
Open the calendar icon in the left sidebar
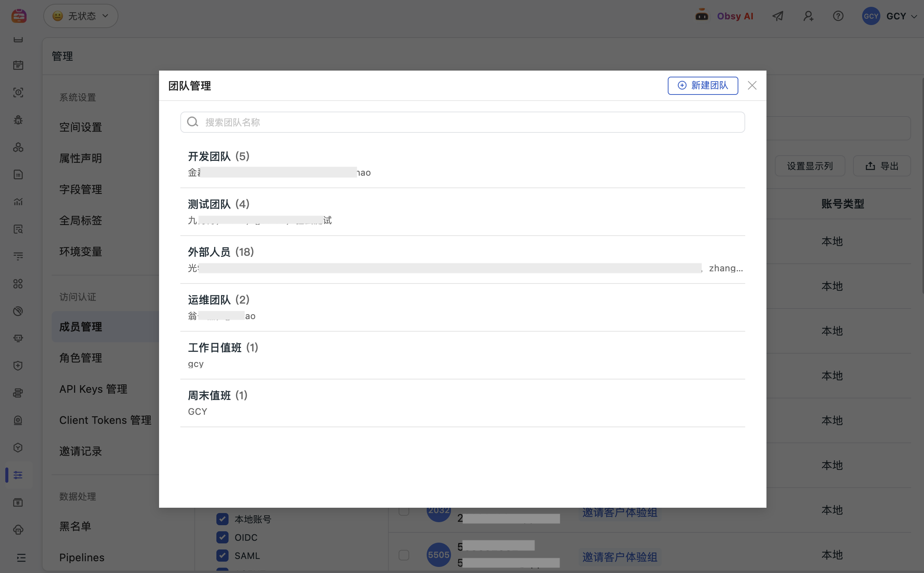(x=18, y=65)
